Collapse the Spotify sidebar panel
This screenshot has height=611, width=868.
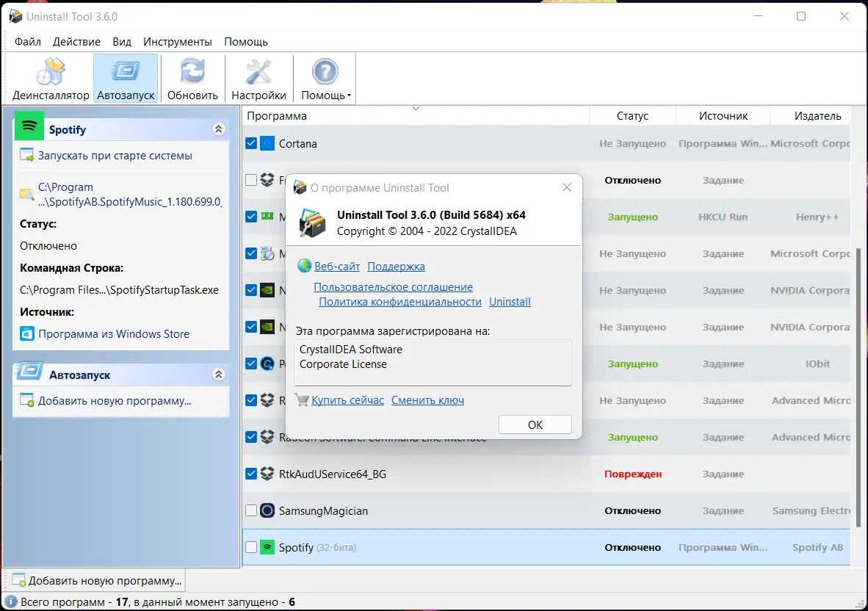click(x=219, y=129)
